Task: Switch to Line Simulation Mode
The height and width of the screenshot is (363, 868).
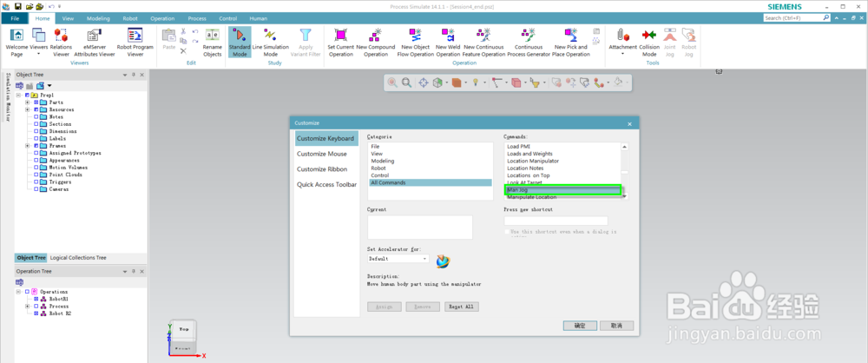Action: pyautogui.click(x=271, y=43)
